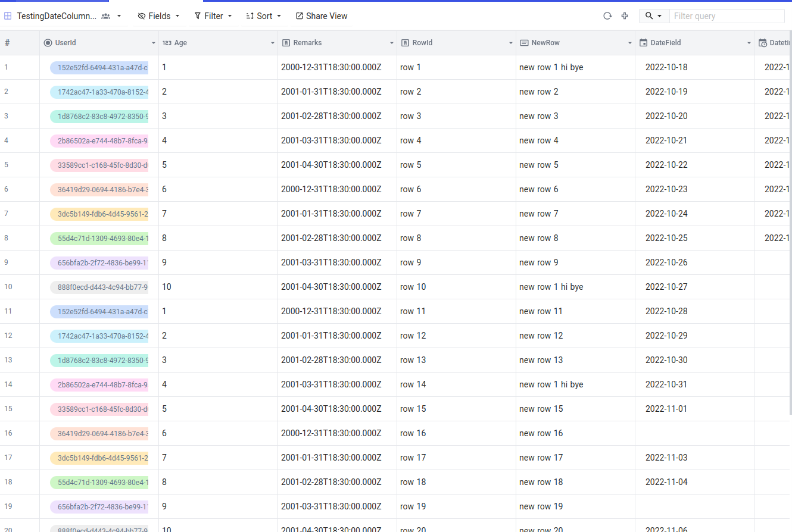Image resolution: width=792 pixels, height=532 pixels.
Task: Click the Remarks column dropdown arrow
Action: tap(392, 42)
